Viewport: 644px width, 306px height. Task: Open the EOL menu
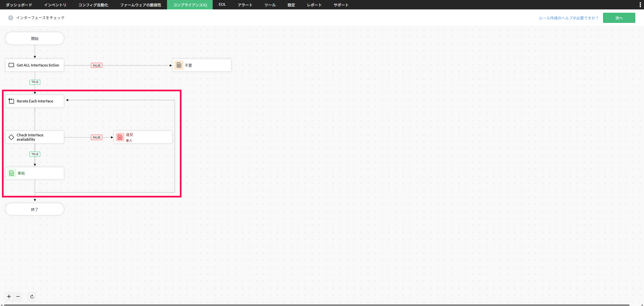click(222, 5)
